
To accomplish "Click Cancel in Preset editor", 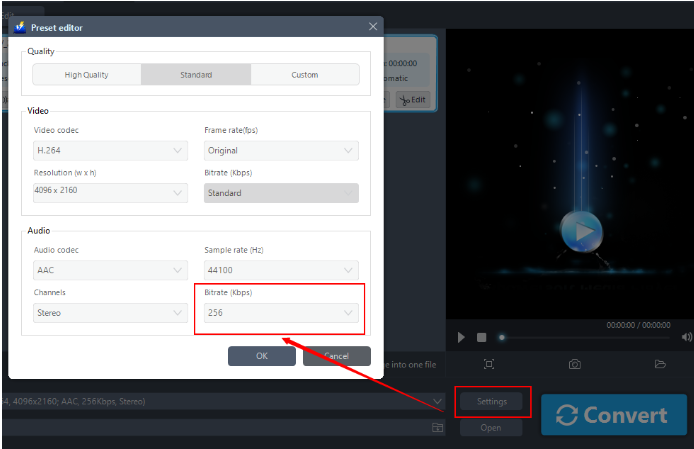I will click(337, 356).
